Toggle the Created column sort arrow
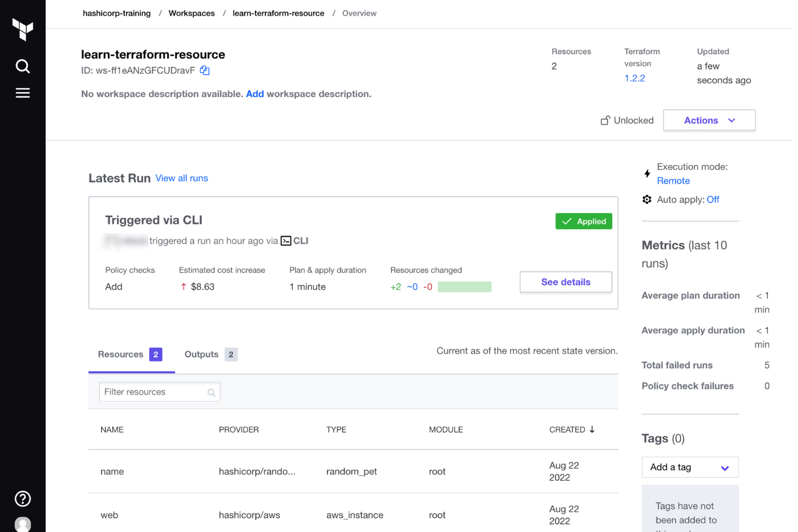The height and width of the screenshot is (532, 798). pyautogui.click(x=592, y=430)
